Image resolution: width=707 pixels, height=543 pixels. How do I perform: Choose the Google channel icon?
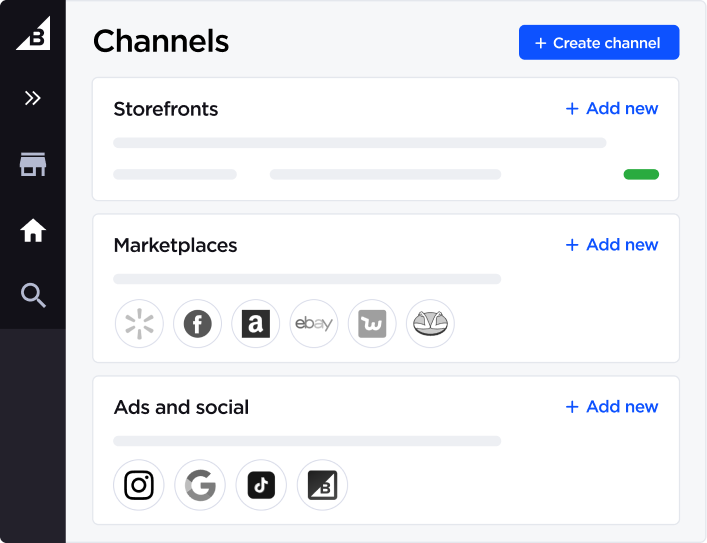click(x=200, y=485)
